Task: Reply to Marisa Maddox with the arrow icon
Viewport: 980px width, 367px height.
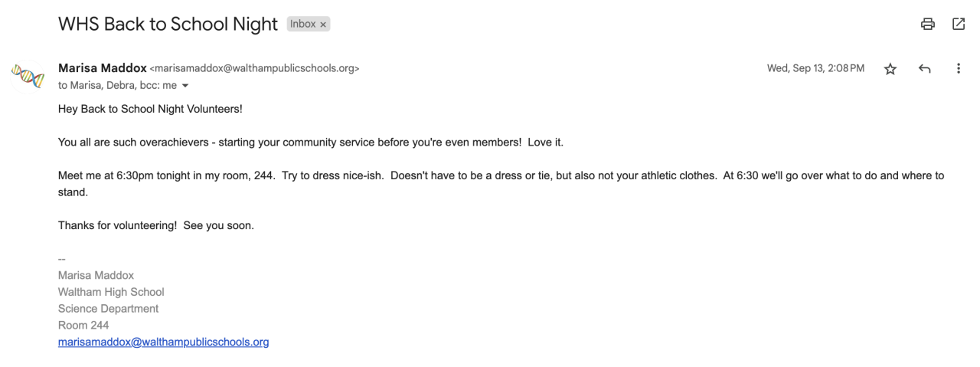Action: pyautogui.click(x=924, y=69)
